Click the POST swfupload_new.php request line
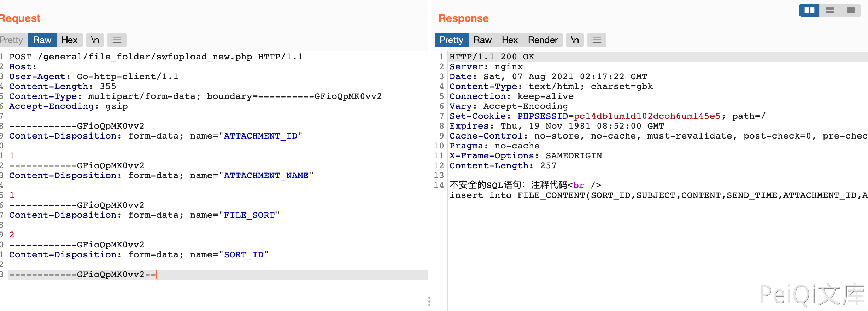Image resolution: width=868 pixels, height=311 pixels. [x=156, y=57]
